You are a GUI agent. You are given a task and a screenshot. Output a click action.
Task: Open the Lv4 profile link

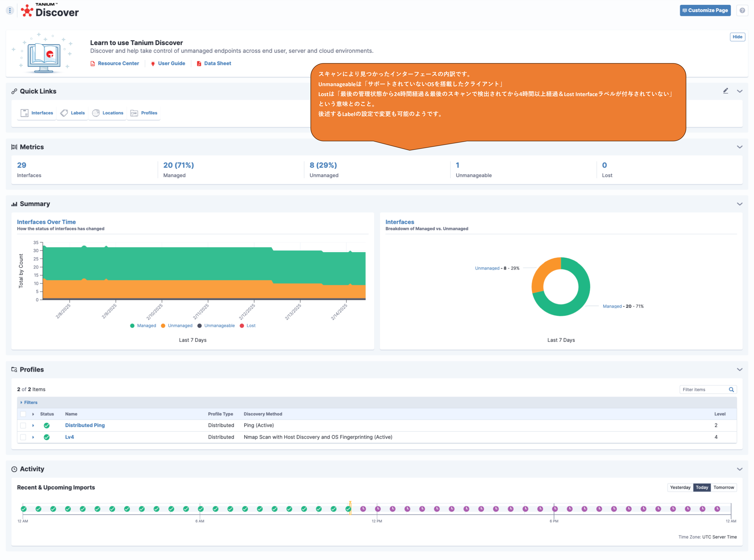click(69, 437)
